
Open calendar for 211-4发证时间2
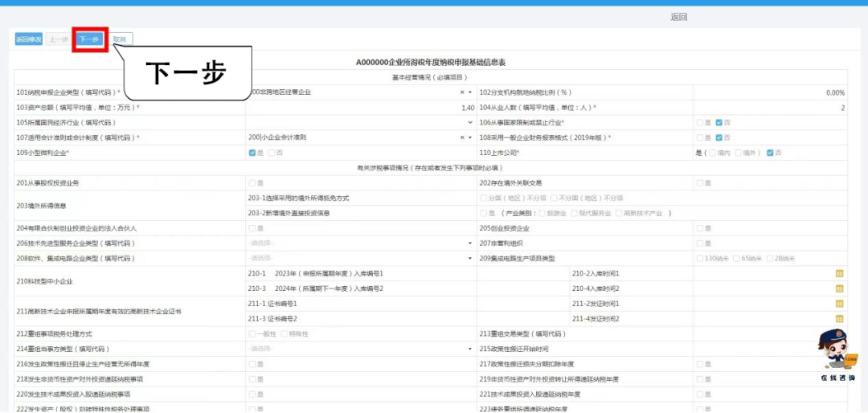839,318
